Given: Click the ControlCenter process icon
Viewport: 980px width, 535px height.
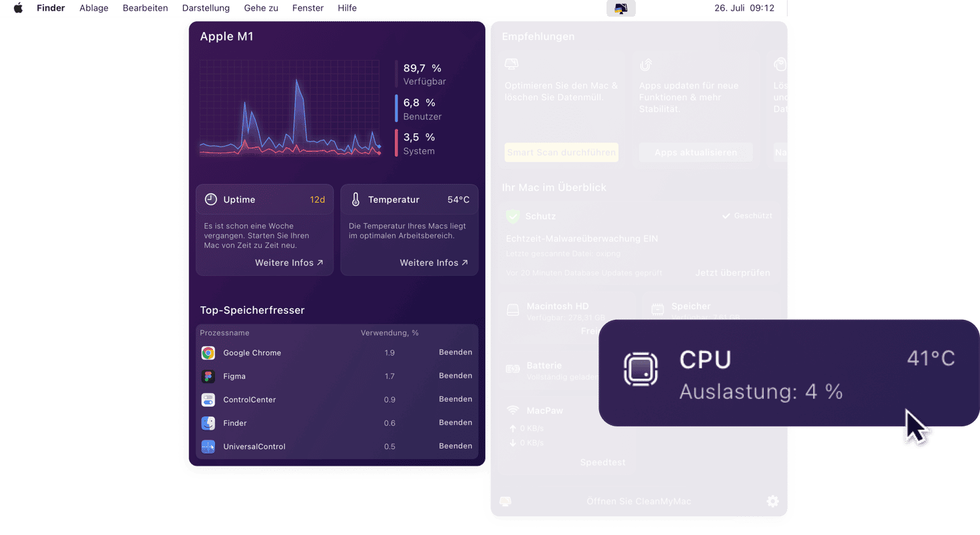Looking at the screenshot, I should (x=208, y=400).
